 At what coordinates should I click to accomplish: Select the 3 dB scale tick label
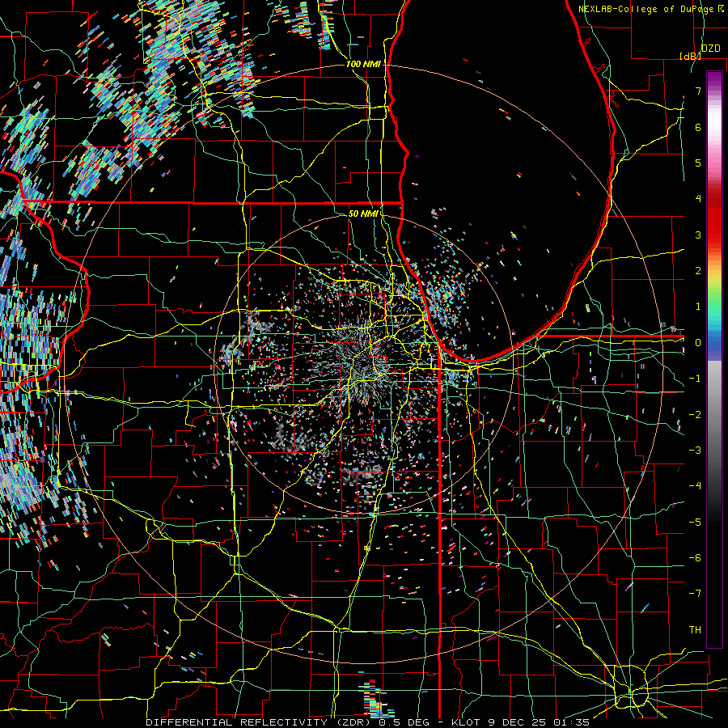698,235
